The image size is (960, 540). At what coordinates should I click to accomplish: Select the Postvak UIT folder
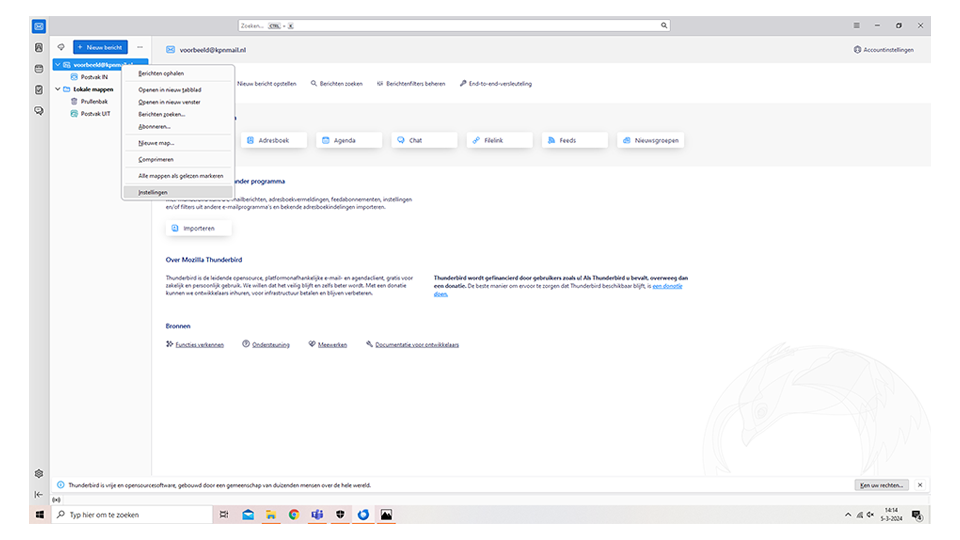(x=96, y=114)
